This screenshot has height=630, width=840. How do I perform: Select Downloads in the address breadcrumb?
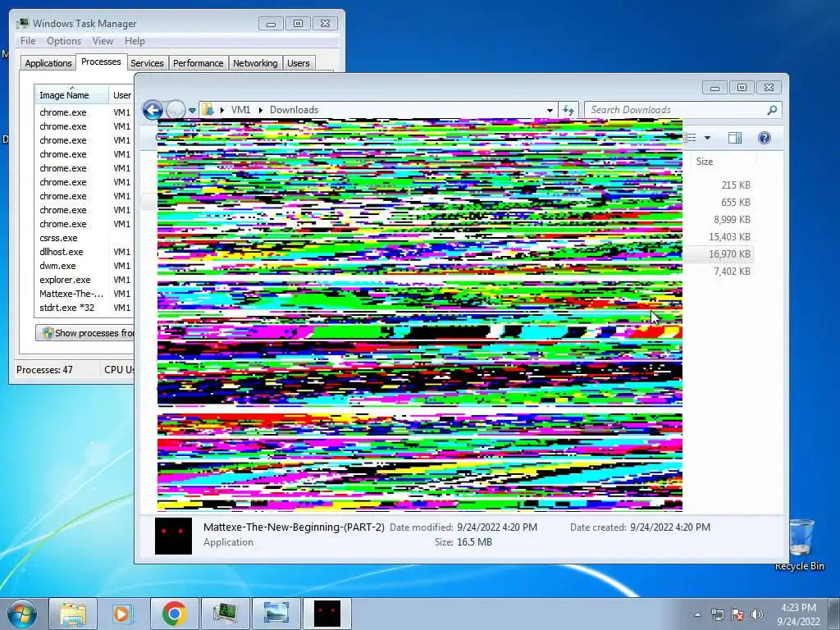[294, 110]
